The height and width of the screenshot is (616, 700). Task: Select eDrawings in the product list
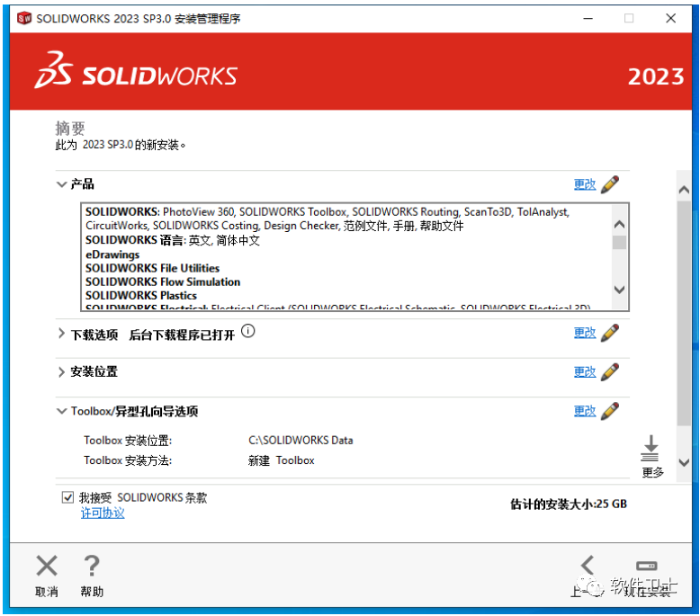tap(112, 254)
